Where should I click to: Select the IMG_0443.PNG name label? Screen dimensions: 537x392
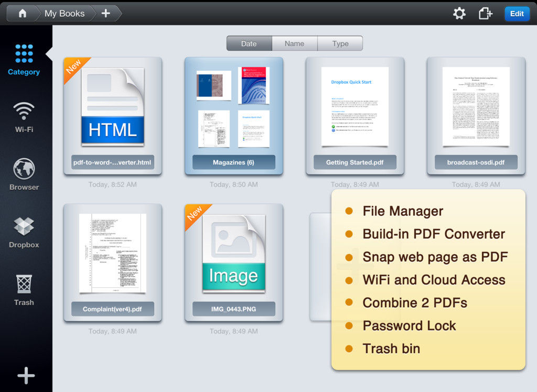(233, 309)
